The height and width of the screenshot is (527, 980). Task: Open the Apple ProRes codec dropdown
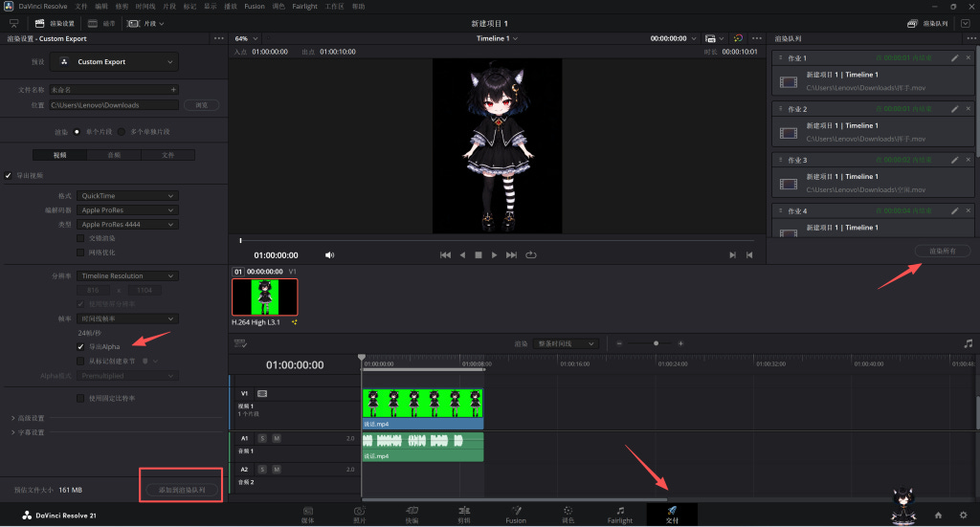click(127, 209)
